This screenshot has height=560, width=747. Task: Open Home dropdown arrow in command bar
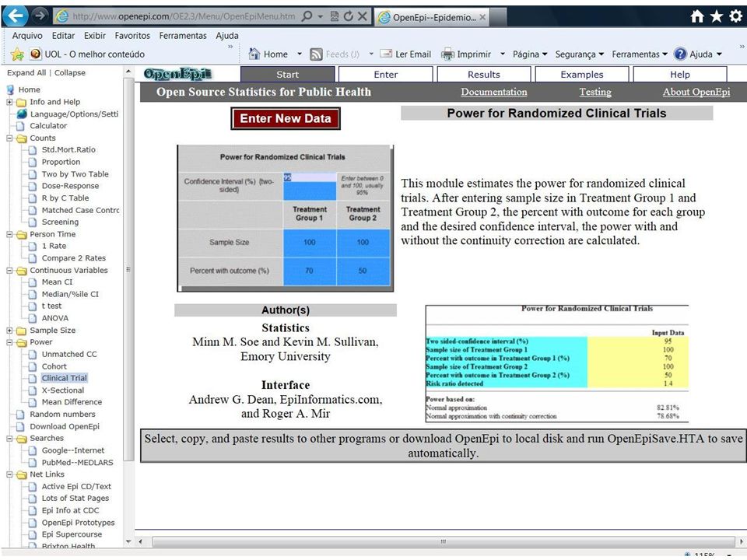[299, 54]
